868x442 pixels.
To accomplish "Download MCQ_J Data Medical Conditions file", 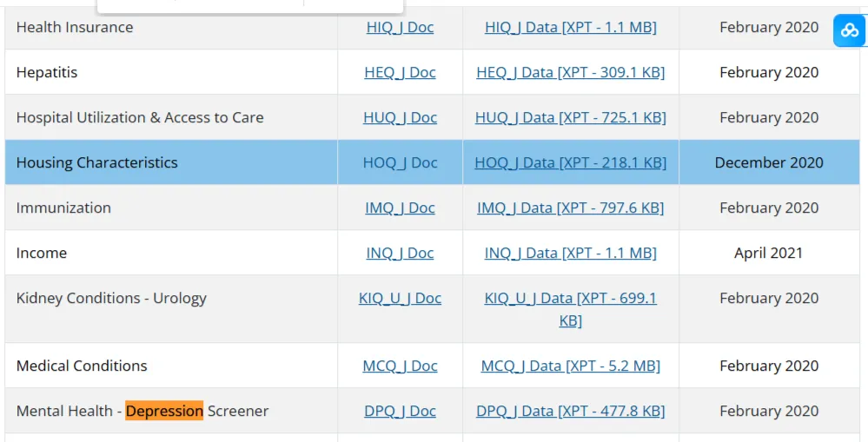I will (571, 366).
